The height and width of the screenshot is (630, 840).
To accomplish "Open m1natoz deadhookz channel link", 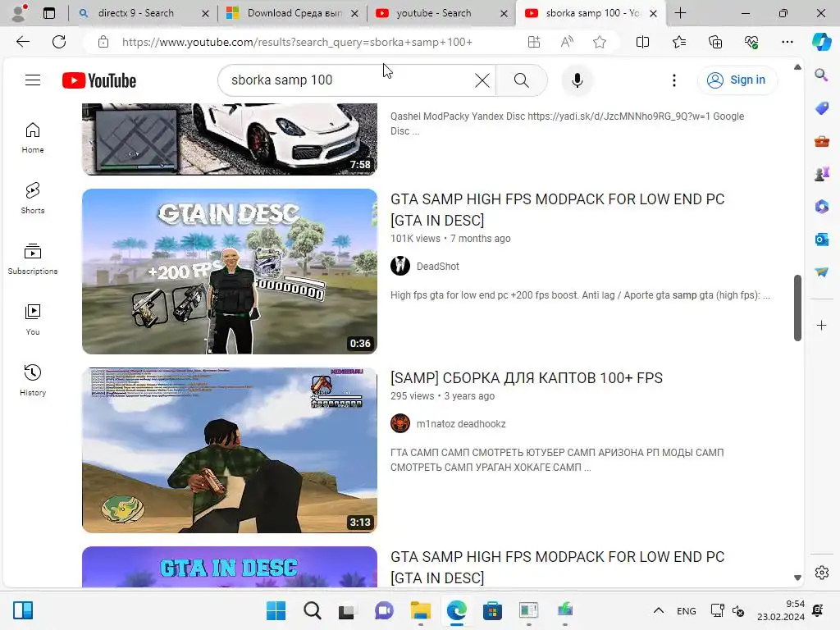I will click(x=461, y=424).
